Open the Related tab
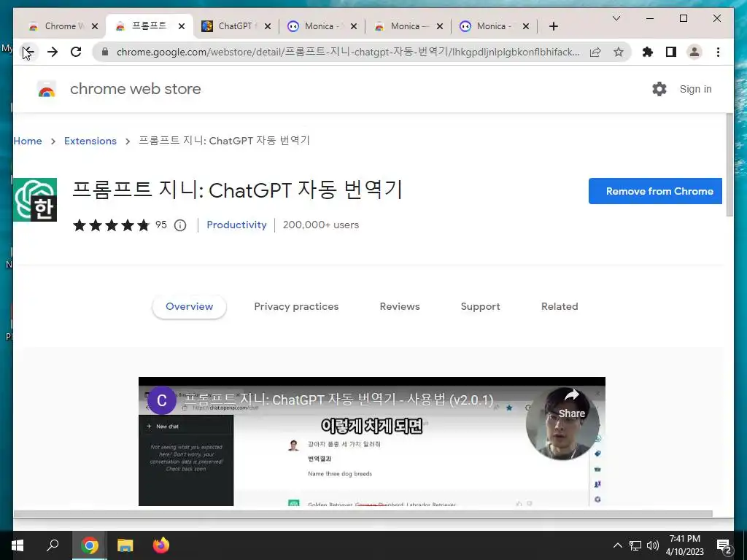The height and width of the screenshot is (560, 747). point(560,307)
